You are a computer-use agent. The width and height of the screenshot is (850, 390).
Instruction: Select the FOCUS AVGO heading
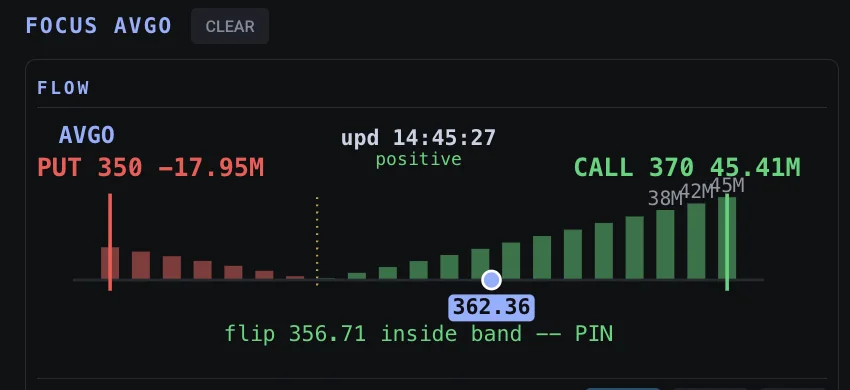click(x=99, y=26)
